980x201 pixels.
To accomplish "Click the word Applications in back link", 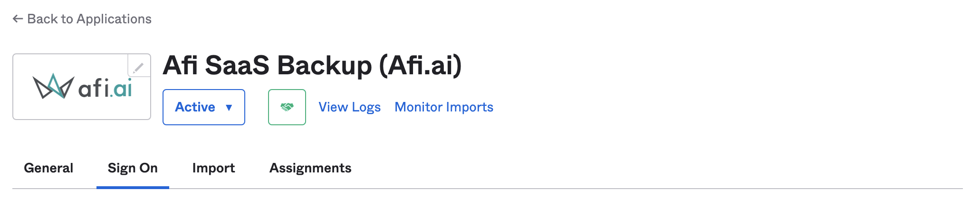I will (114, 19).
